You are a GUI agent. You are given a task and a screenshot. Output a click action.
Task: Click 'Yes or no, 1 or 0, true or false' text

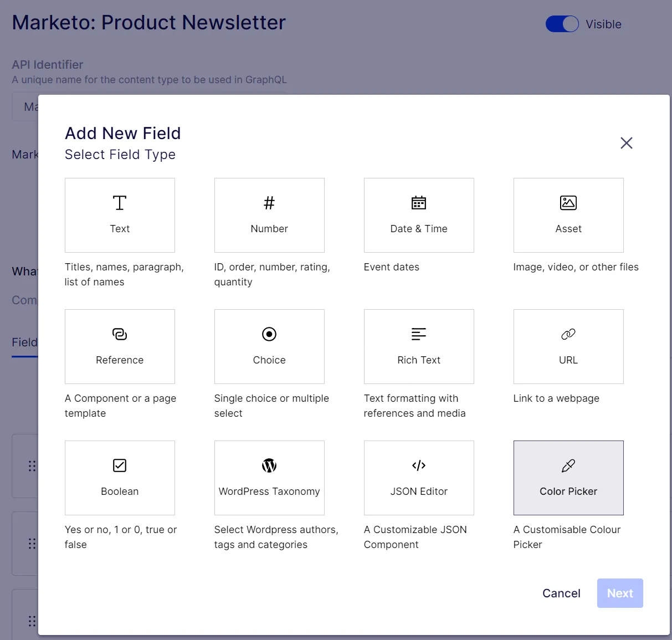pos(121,537)
